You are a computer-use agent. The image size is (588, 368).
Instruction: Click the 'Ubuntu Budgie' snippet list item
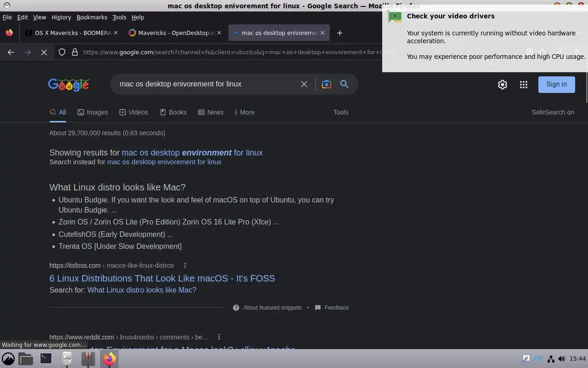point(196,205)
